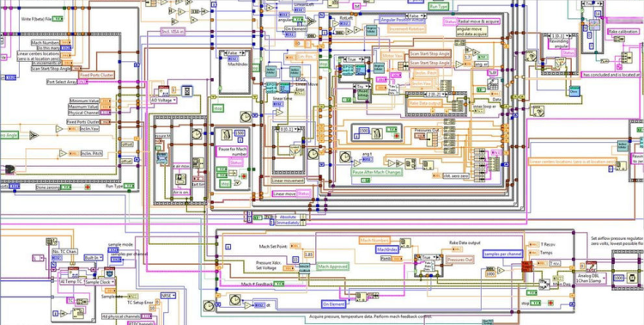This screenshot has width=644, height=325.
Task: Toggle the Write F(beta) File boolean terminal
Action: coord(58,19)
